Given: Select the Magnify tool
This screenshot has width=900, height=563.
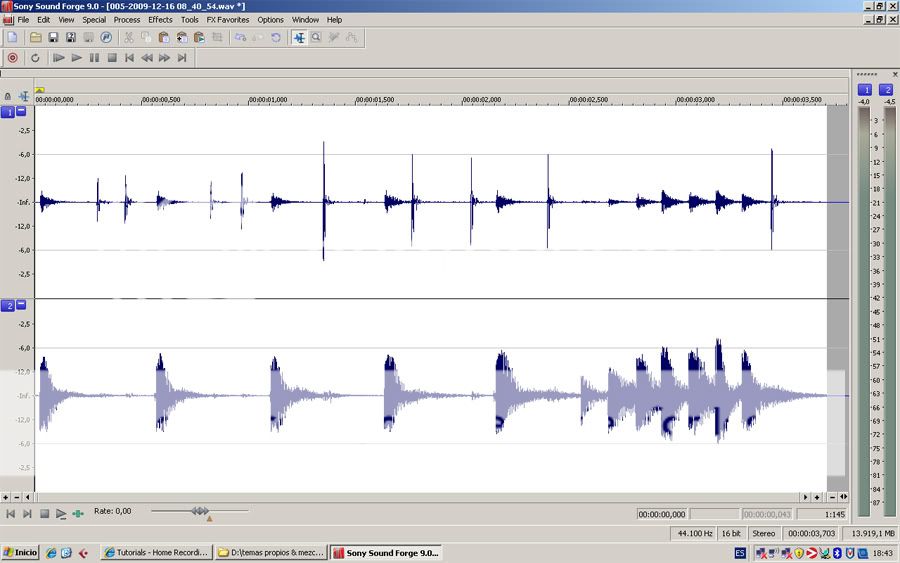Looking at the screenshot, I should [316, 37].
